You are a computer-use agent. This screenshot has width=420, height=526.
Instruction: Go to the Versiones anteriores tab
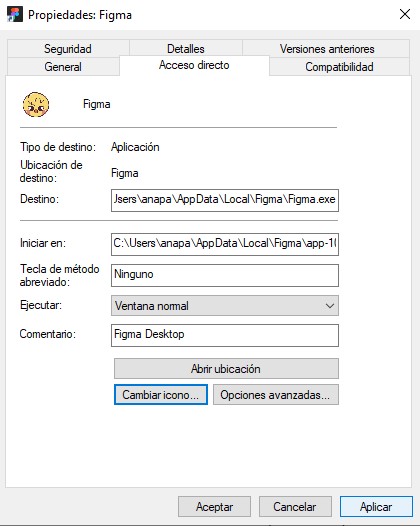[x=327, y=49]
